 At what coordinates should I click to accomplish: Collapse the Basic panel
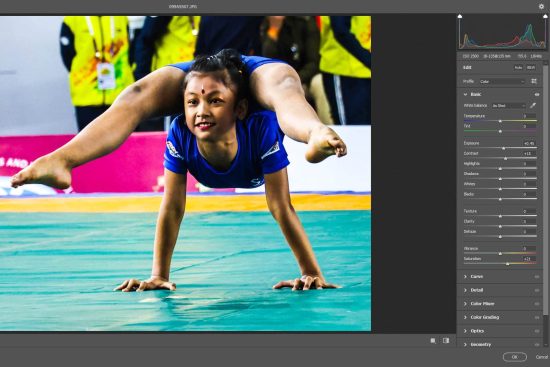pos(465,94)
